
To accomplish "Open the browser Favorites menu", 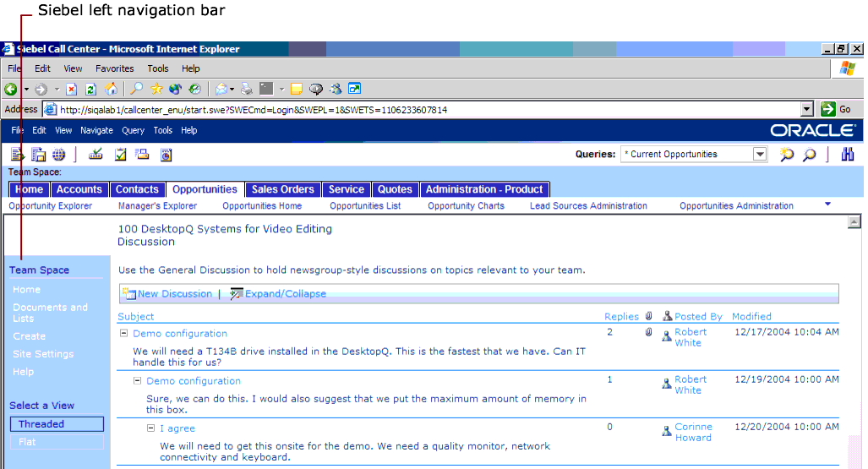I will [x=115, y=68].
